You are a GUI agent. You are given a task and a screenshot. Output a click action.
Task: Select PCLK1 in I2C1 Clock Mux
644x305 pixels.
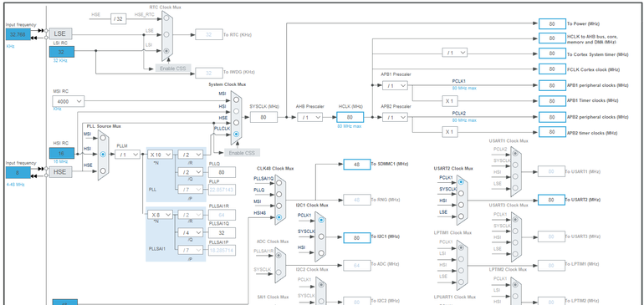(321, 220)
